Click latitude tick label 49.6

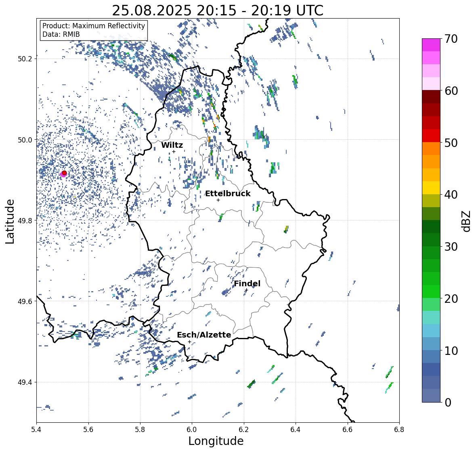pos(25,301)
